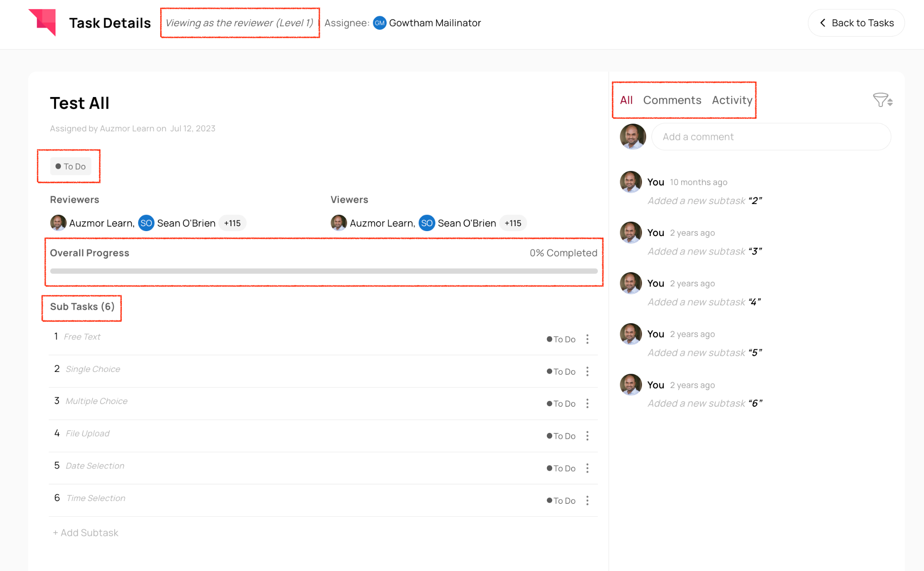Open kebab menu for File Upload subtask
Viewport: 924px width, 571px height.
587,436
